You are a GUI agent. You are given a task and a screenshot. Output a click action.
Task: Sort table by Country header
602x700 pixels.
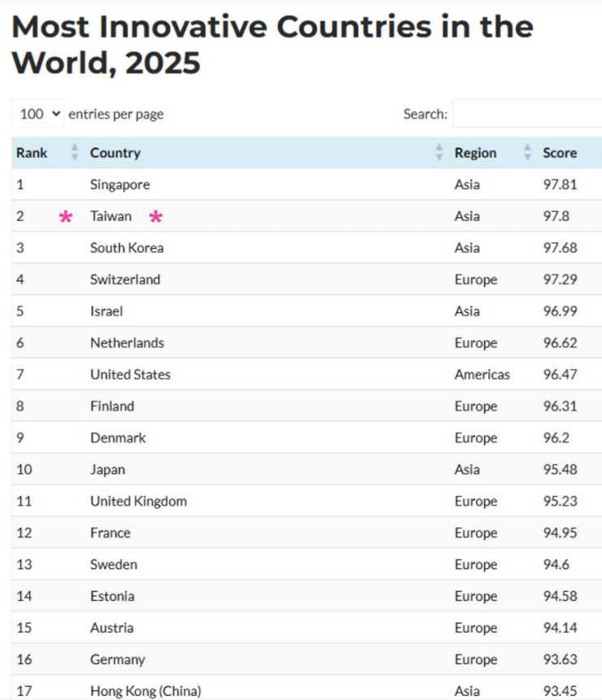116,153
